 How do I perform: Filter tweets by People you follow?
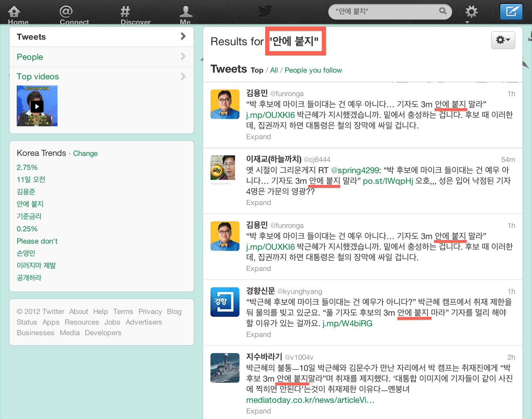tap(313, 70)
